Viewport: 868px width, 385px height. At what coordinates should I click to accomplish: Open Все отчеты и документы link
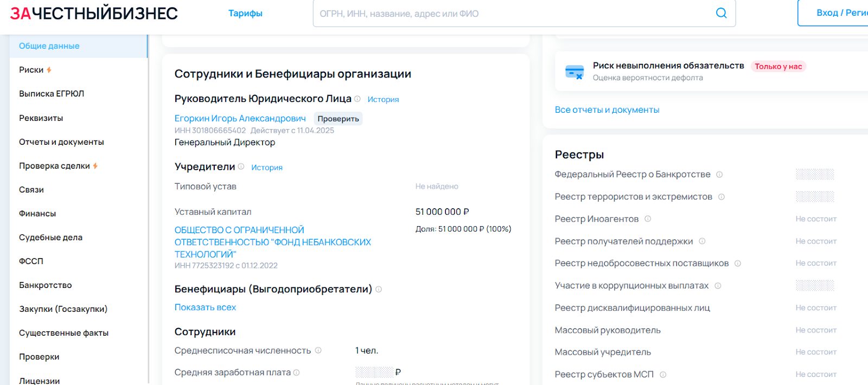[607, 110]
